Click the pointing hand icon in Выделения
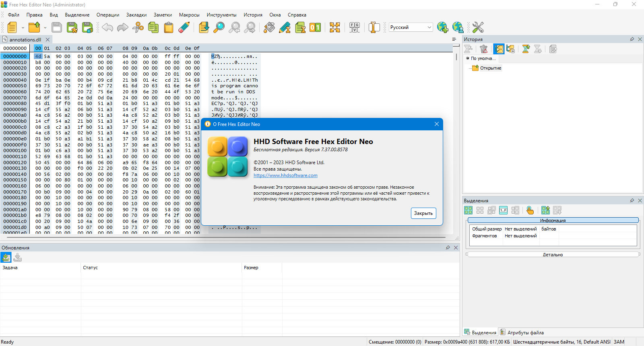 point(530,210)
